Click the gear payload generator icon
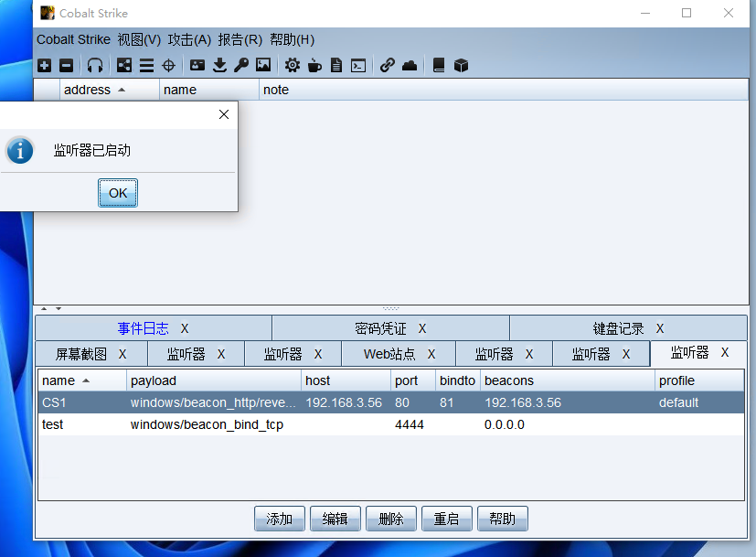The image size is (756, 557). pos(293,65)
